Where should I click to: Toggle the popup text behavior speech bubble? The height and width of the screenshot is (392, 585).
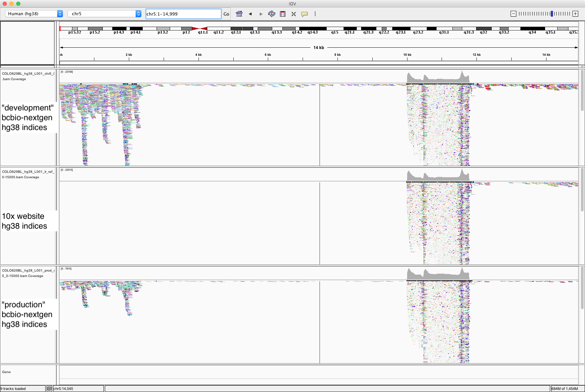tap(304, 14)
